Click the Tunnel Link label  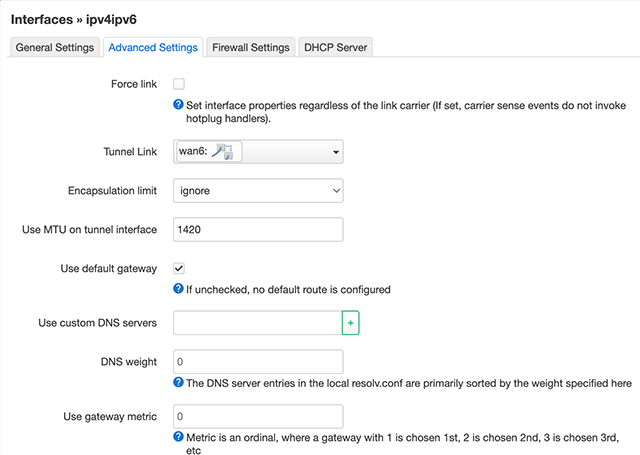point(130,152)
